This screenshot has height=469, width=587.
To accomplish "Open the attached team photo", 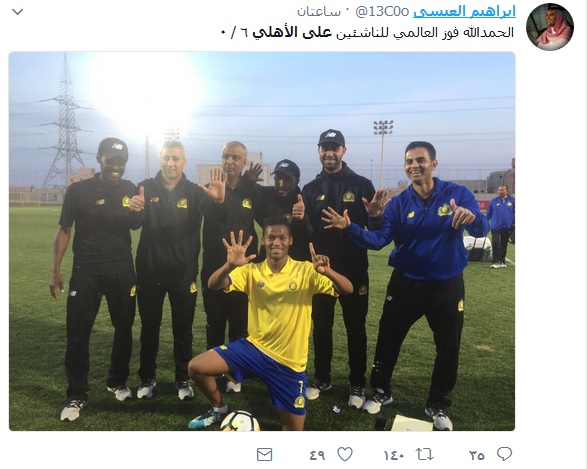I will tap(262, 241).
